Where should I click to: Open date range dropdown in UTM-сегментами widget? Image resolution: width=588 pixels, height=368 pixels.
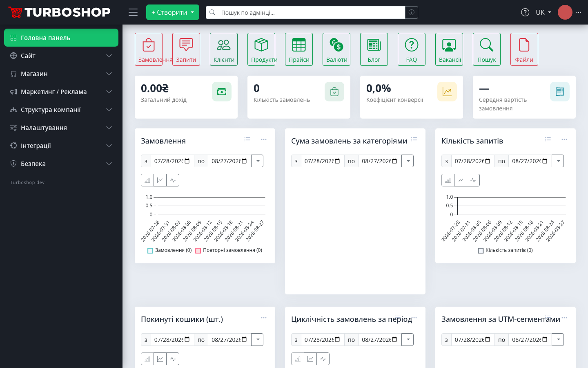pos(558,340)
